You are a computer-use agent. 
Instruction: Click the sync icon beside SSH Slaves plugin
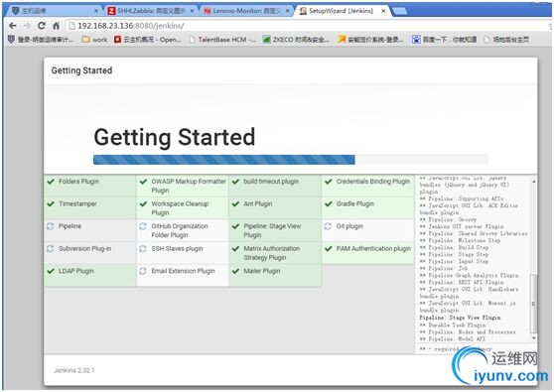pyautogui.click(x=143, y=249)
